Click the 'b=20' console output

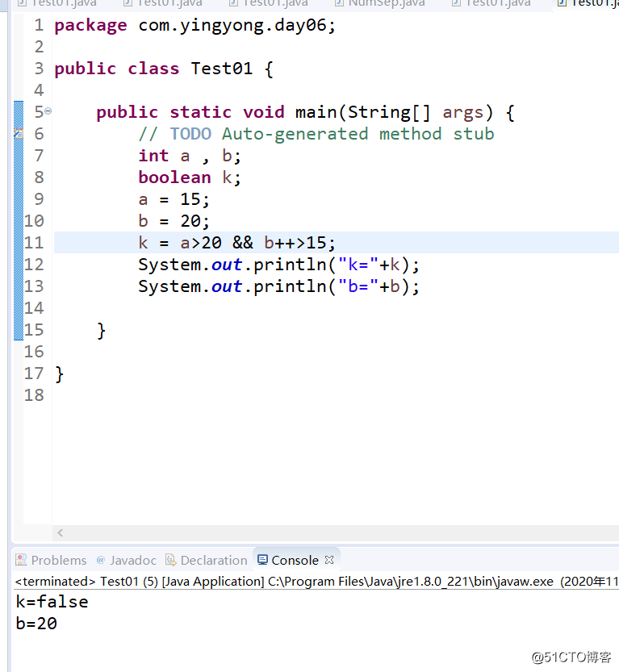[x=36, y=623]
